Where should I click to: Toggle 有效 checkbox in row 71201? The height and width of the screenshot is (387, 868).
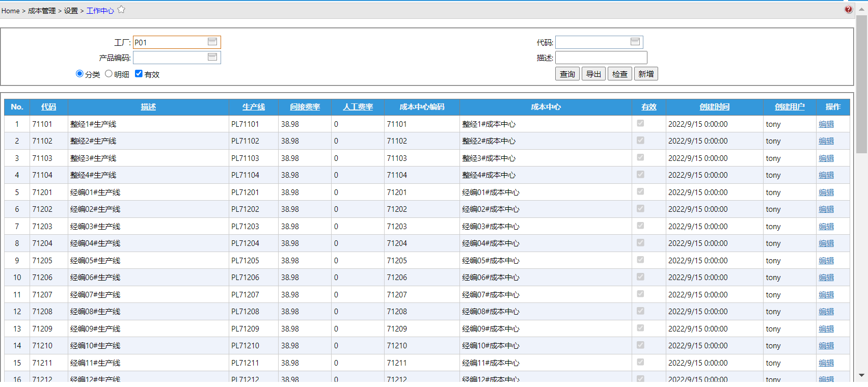click(x=640, y=192)
